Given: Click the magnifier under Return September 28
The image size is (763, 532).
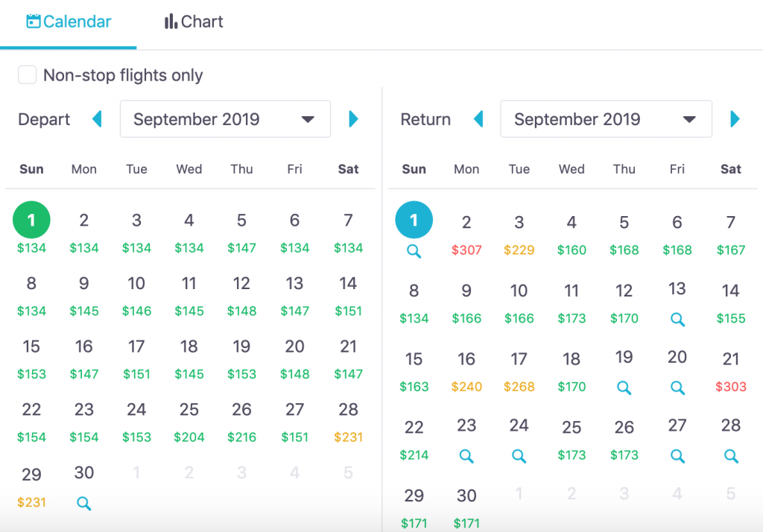Looking at the screenshot, I should [x=731, y=456].
